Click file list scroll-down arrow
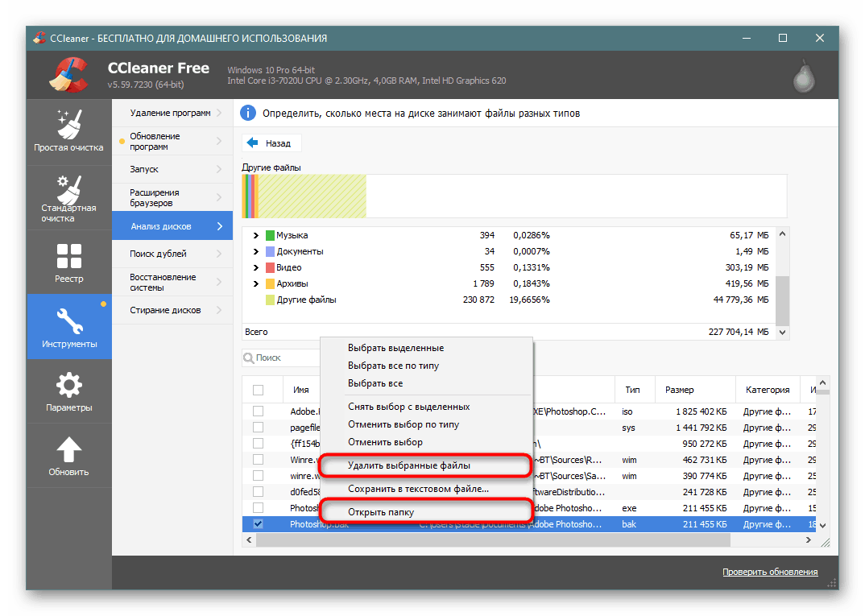The height and width of the screenshot is (616, 865). [x=822, y=526]
